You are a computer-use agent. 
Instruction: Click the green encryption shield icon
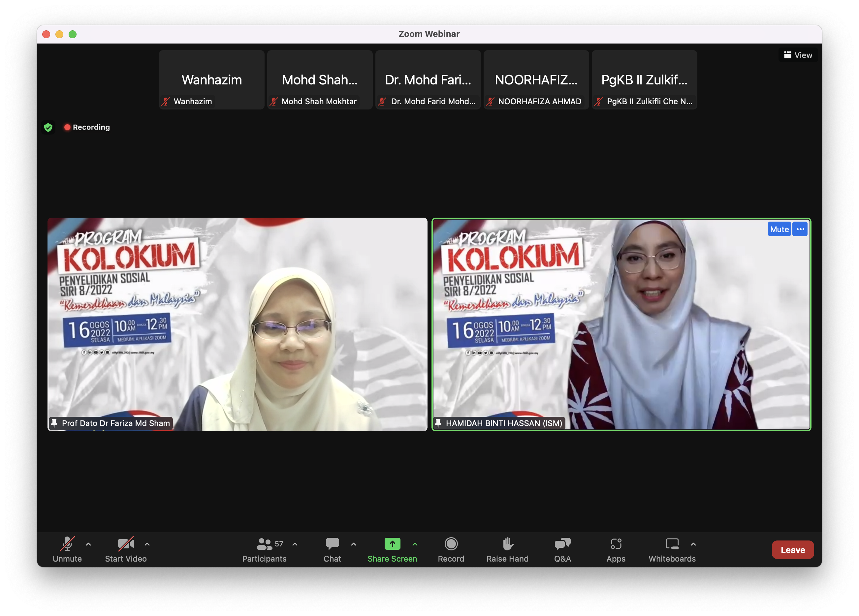pos(48,127)
